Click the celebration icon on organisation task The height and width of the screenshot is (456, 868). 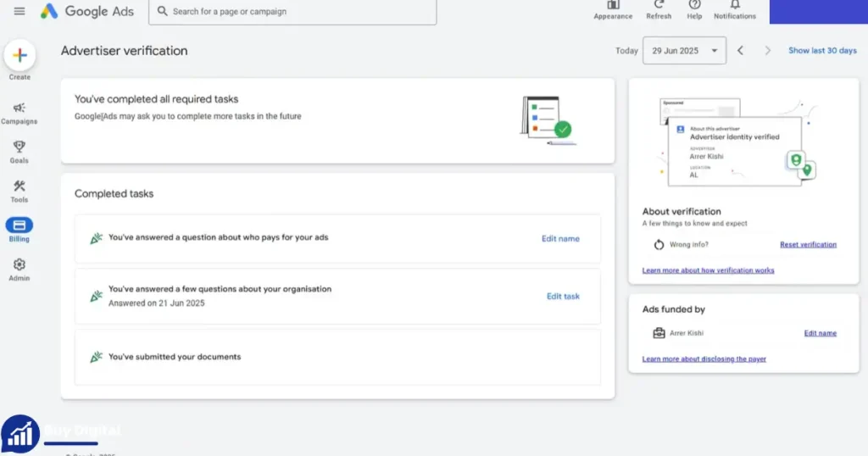[x=97, y=296]
